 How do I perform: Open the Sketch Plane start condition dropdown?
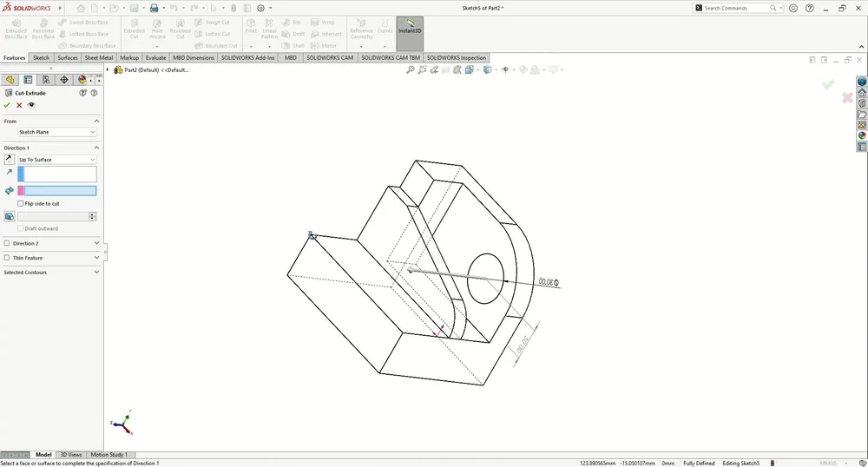(56, 132)
